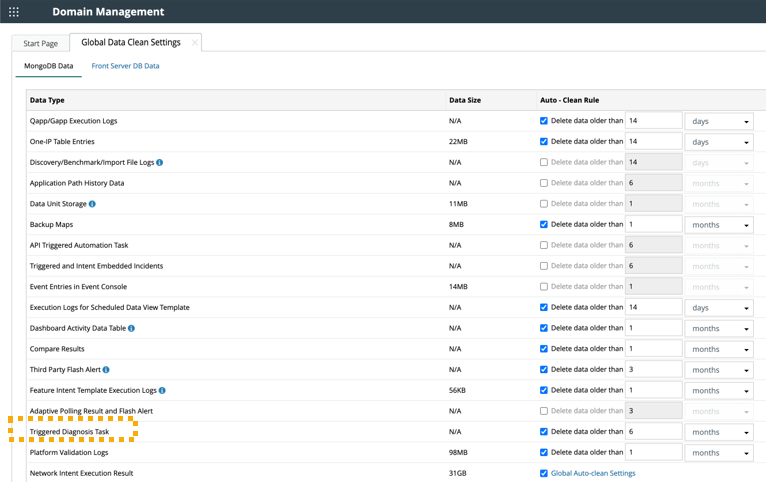This screenshot has width=766, height=482.
Task: Disable auto-clean for Qapp/Gapp Execution Logs
Action: 544,121
